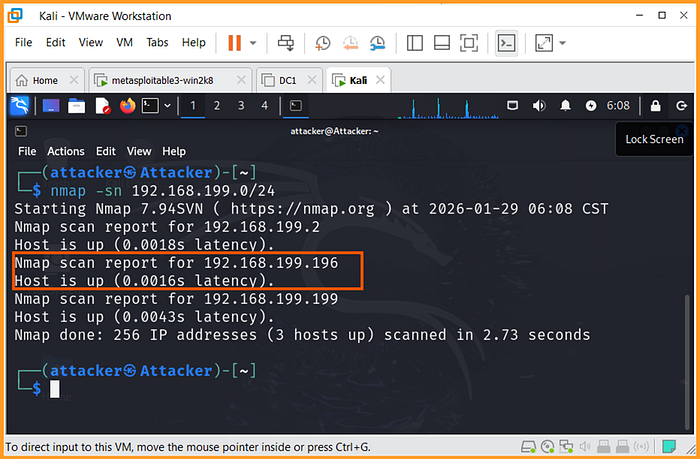Click the terminal vertical scrollbar
700x459 pixels.
[687, 362]
